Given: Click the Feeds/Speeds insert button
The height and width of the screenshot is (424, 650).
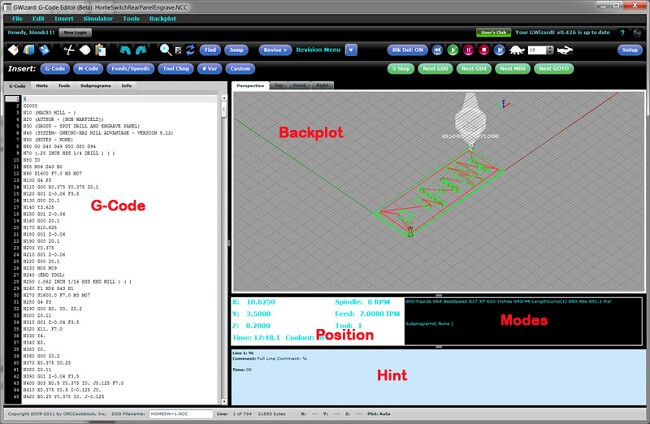Looking at the screenshot, I should tap(130, 69).
